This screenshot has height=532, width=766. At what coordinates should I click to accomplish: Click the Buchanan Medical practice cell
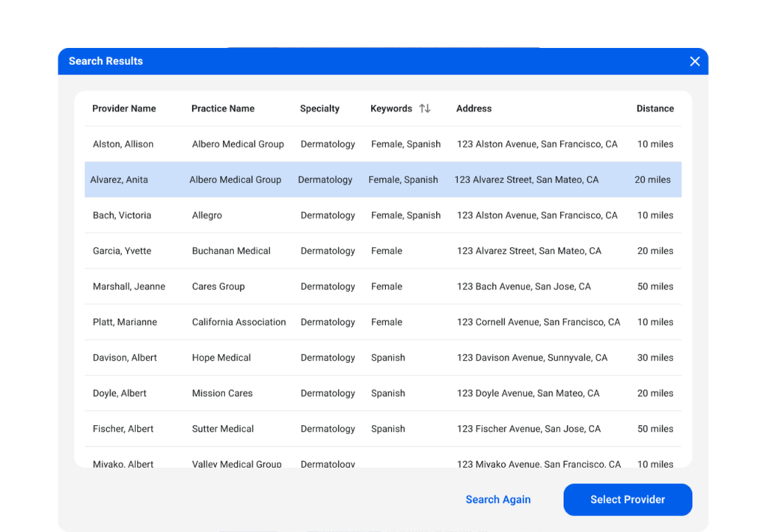231,251
